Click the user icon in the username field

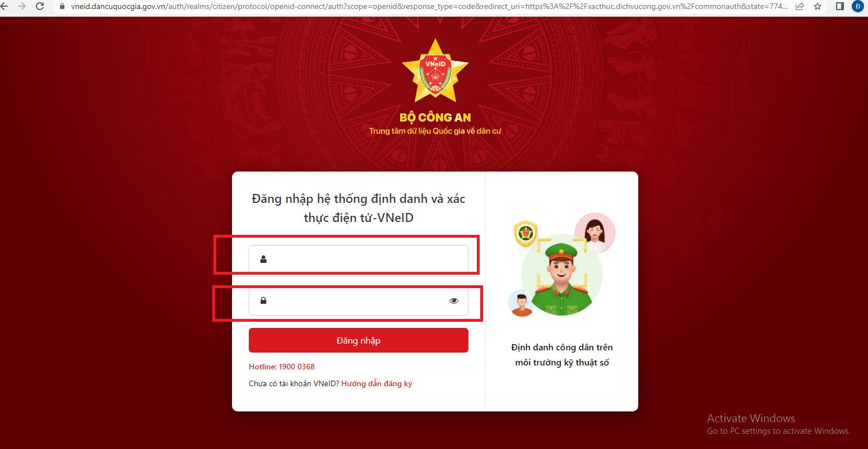click(263, 259)
